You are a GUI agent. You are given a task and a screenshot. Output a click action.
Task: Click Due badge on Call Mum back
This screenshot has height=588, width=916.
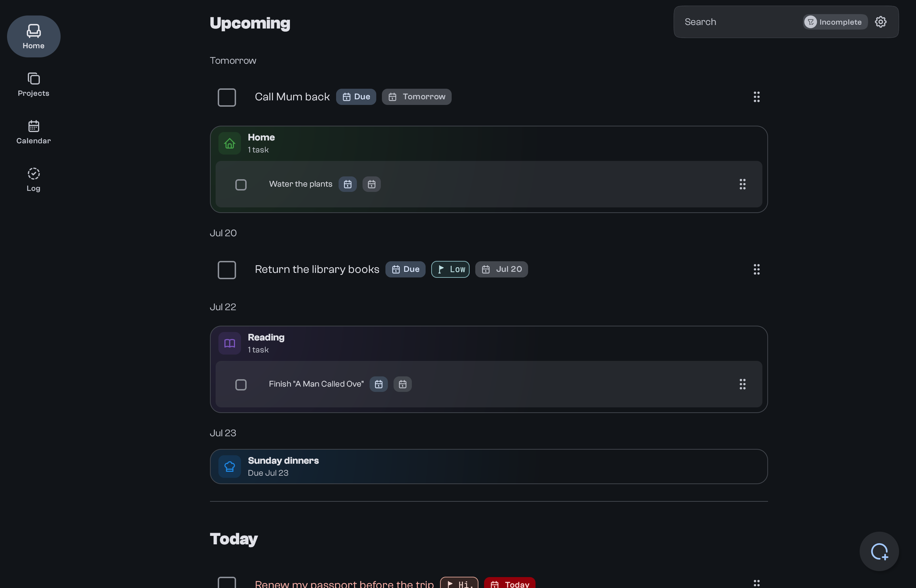(356, 96)
